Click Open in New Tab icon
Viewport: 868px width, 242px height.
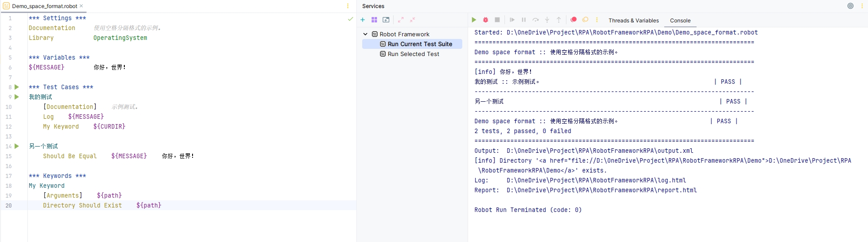pos(386,20)
